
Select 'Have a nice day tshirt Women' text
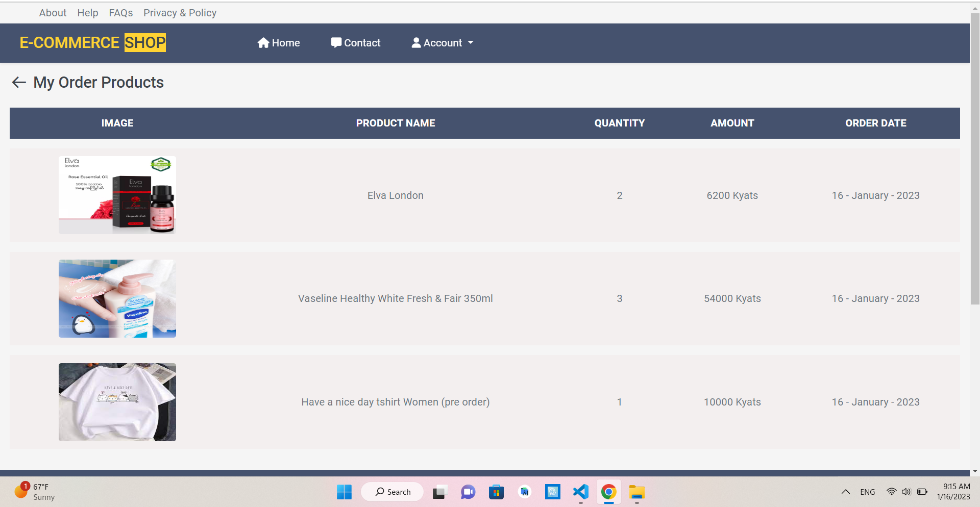[370, 402]
